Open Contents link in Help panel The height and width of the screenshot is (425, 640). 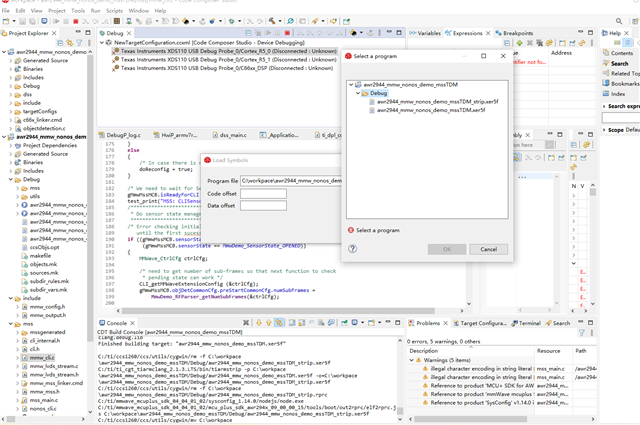622,53
